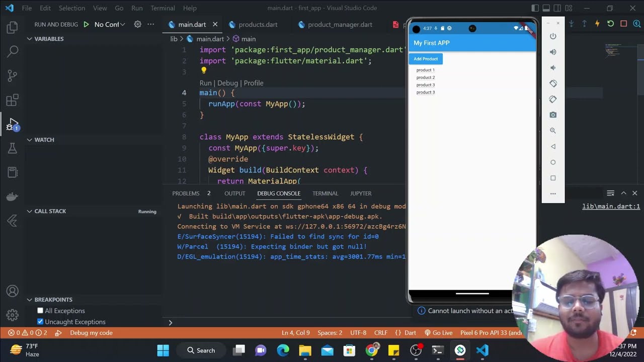Click emulator zoom magnifier icon

(x=553, y=131)
